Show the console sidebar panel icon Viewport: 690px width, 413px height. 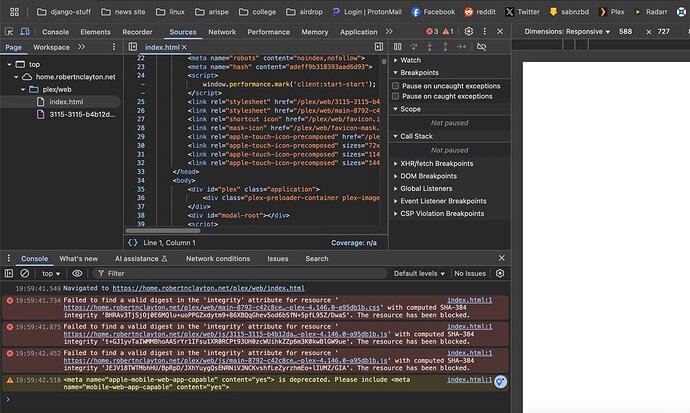(x=9, y=273)
